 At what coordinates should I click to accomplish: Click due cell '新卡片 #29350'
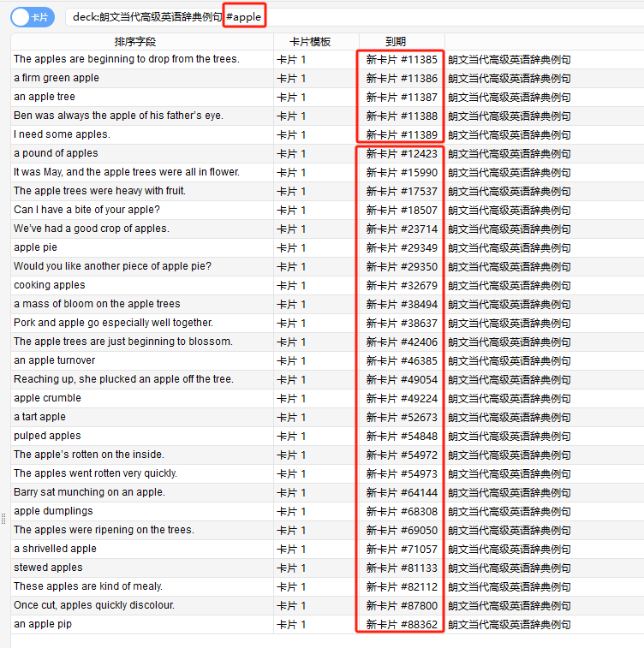[402, 266]
